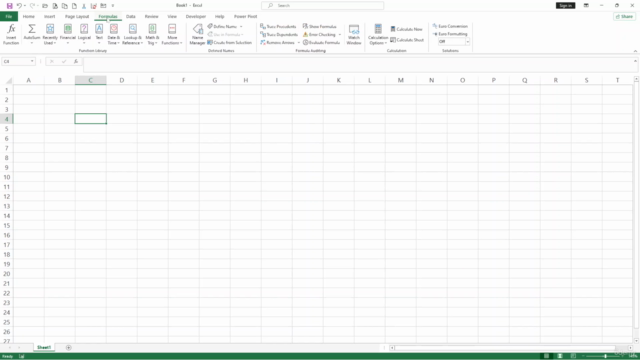The height and width of the screenshot is (360, 640).
Task: Switch to the Data tab
Action: (131, 16)
